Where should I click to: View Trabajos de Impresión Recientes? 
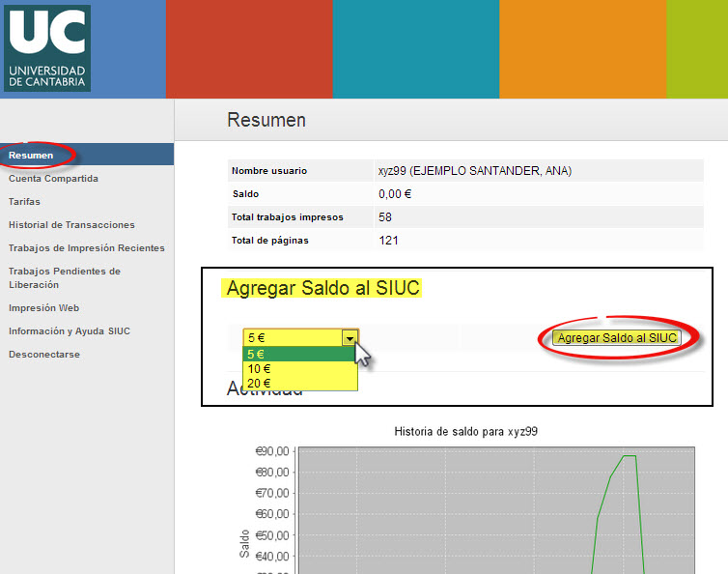[x=86, y=248]
